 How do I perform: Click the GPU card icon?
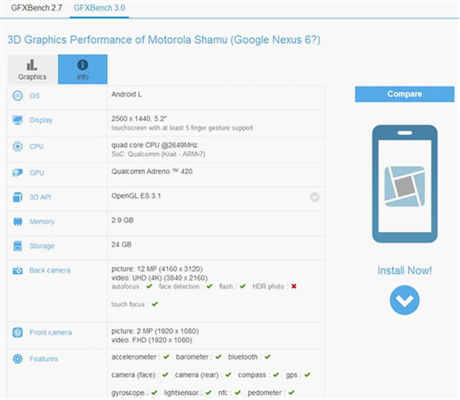pyautogui.click(x=18, y=173)
